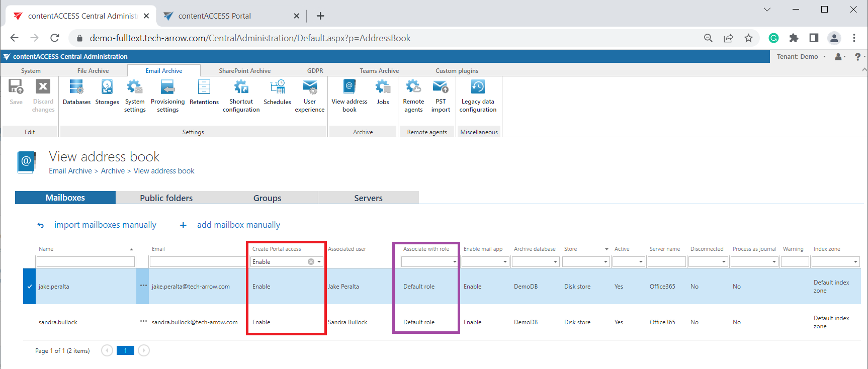Viewport: 868px width, 369px height.
Task: Open the jake.peralta row options menu
Action: tap(143, 286)
